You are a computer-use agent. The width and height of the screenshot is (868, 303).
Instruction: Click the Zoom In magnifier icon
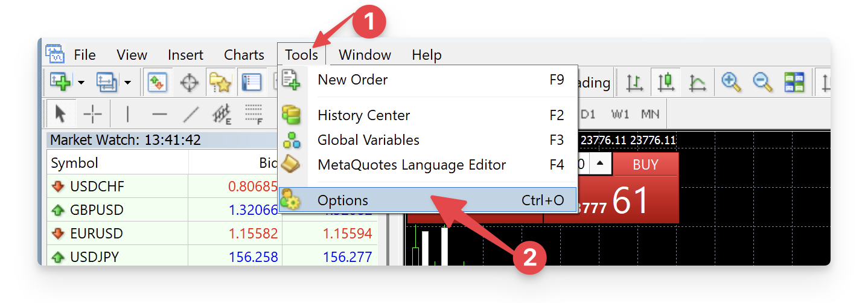pyautogui.click(x=732, y=82)
